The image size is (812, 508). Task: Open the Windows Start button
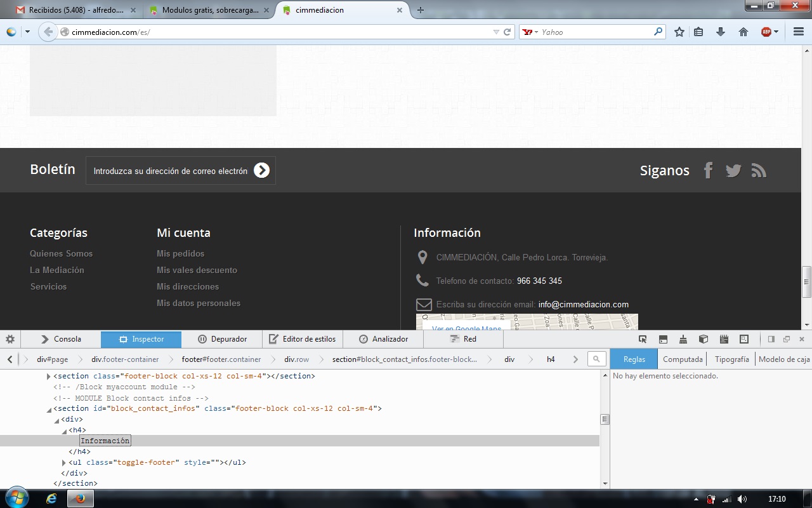(x=16, y=498)
